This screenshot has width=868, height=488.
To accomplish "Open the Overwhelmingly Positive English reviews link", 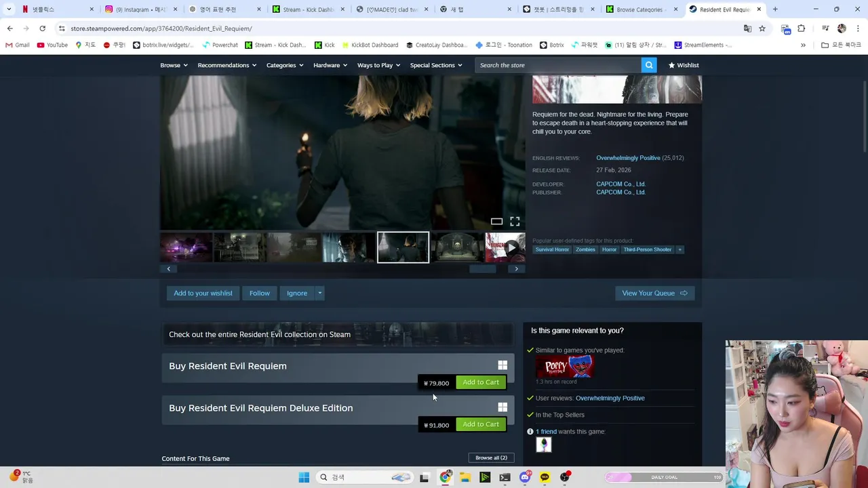I will coord(628,158).
